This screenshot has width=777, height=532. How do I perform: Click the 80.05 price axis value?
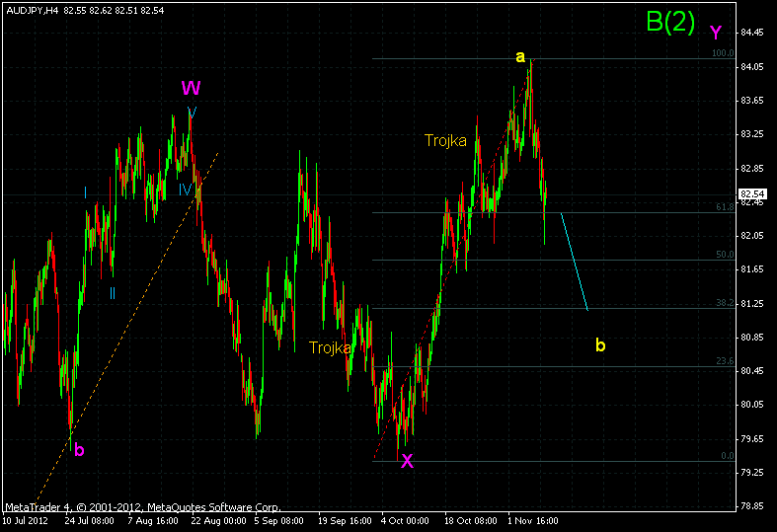(x=752, y=405)
